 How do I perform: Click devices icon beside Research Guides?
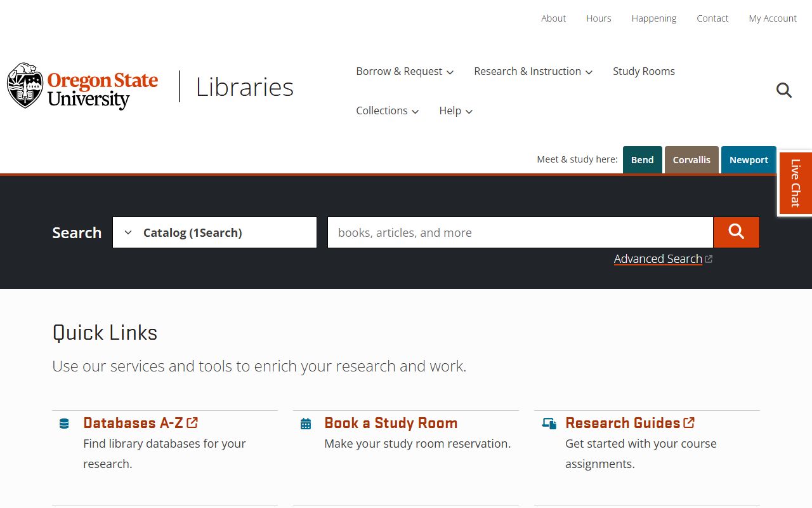(549, 424)
